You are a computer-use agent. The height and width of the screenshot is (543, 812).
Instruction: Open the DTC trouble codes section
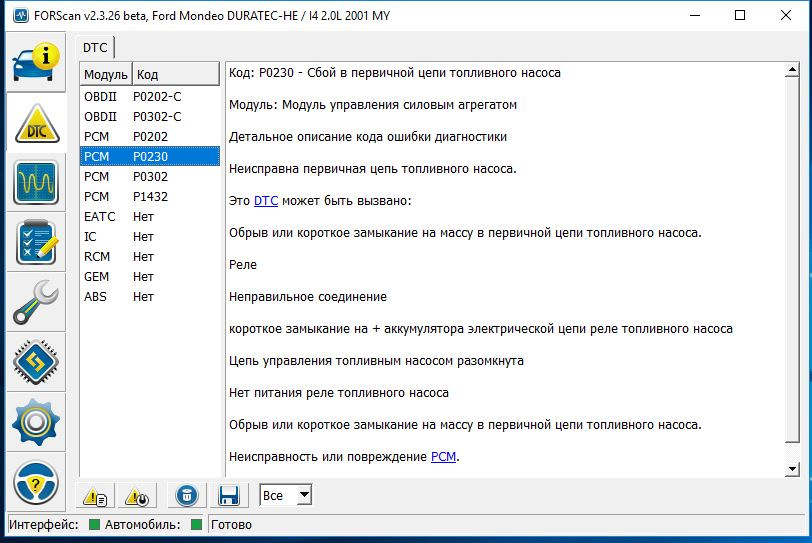(36, 123)
